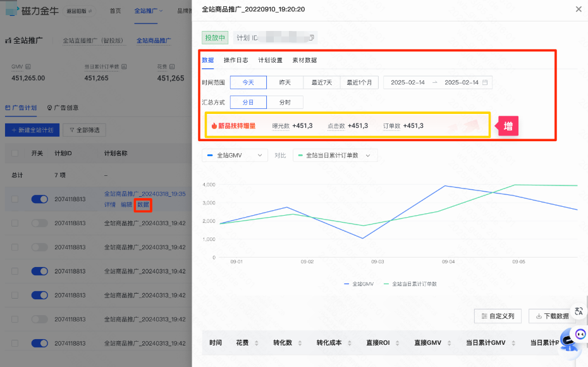Click the translate floating icon
This screenshot has width=588, height=367.
pos(579,311)
